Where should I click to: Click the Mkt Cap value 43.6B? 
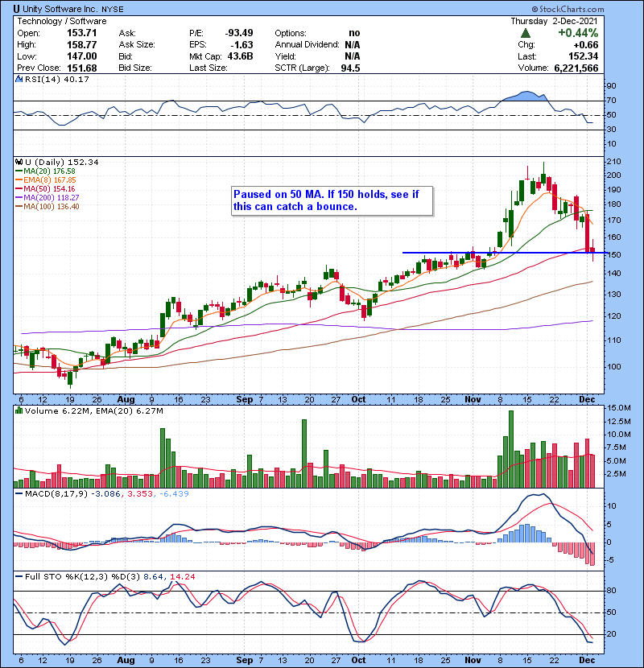coord(241,56)
